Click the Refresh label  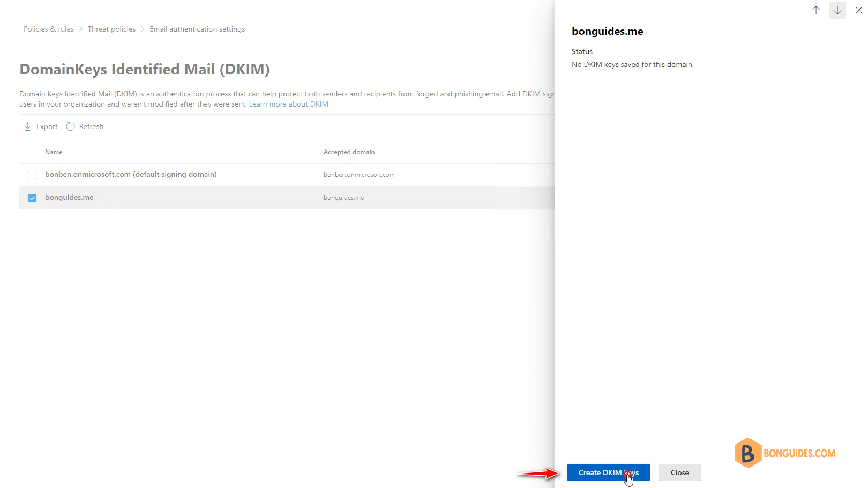(x=91, y=127)
